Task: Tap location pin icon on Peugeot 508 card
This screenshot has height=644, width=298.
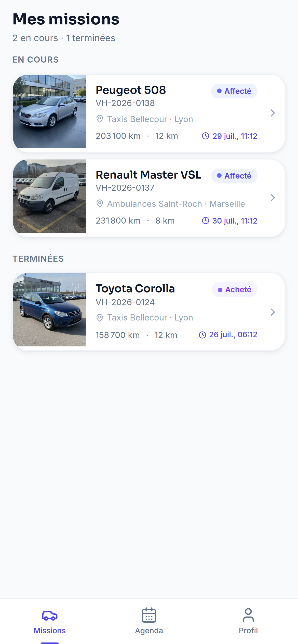Action: [100, 119]
